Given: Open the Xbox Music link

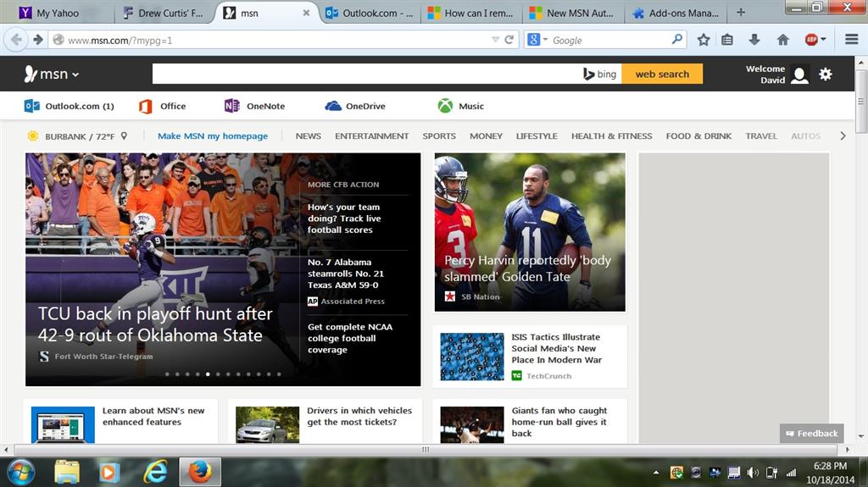Looking at the screenshot, I should click(460, 106).
